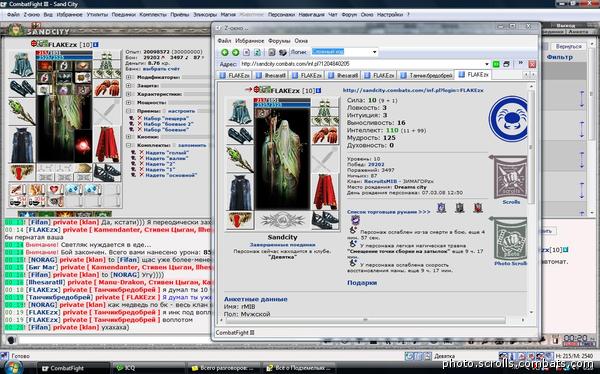Expand the Мощность section

(129, 103)
